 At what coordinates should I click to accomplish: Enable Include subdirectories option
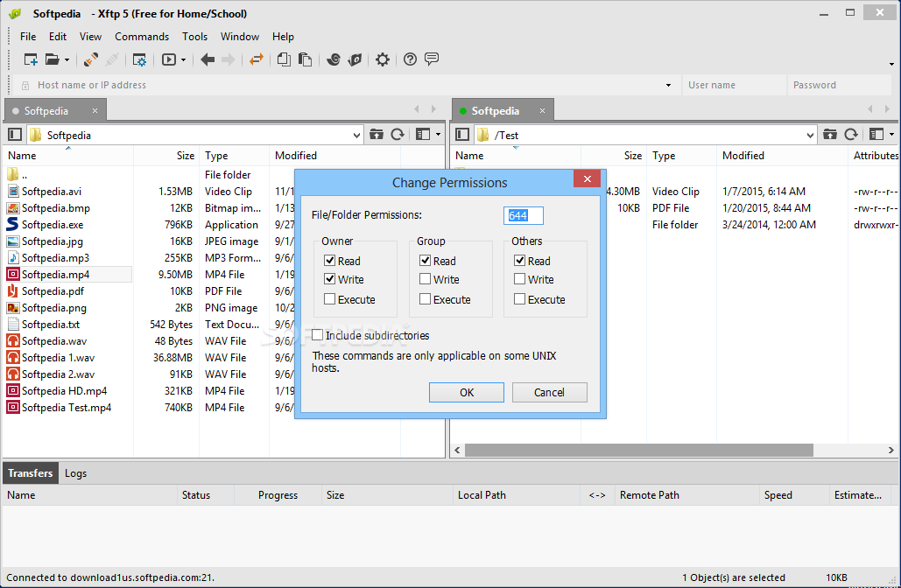tap(317, 335)
